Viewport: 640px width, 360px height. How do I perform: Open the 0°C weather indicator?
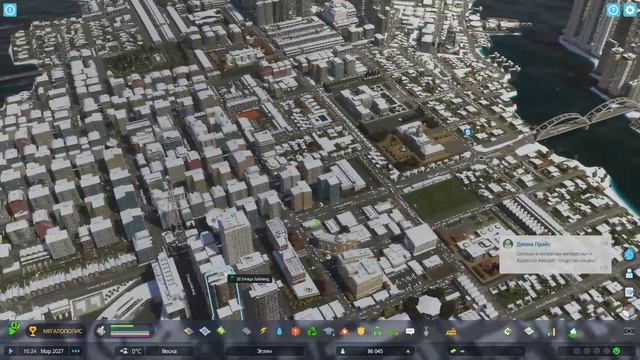click(131, 351)
